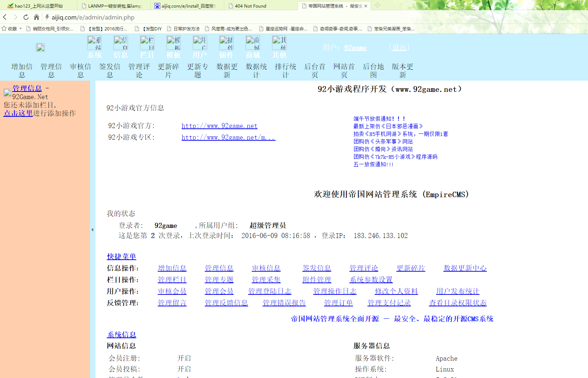Reload the page with refresh icon
Image resolution: width=588 pixels, height=378 pixels.
[x=26, y=17]
